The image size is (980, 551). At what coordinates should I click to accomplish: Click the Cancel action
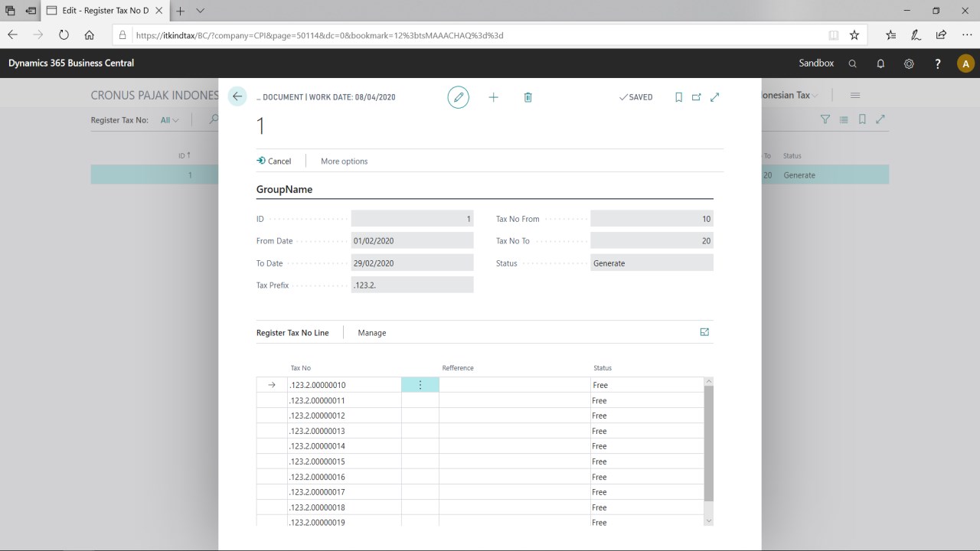point(274,161)
